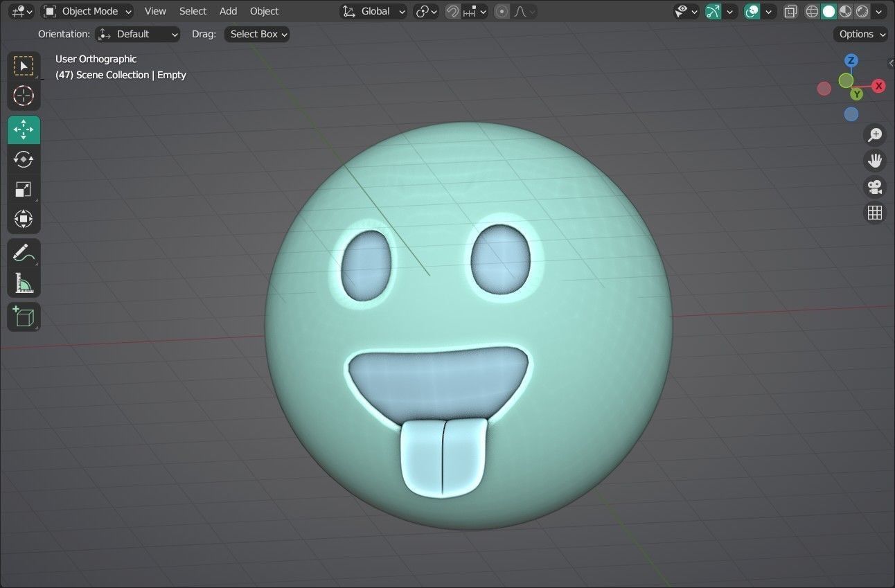Open the Global transform orientation dropdown
The width and height of the screenshot is (895, 588).
point(375,11)
